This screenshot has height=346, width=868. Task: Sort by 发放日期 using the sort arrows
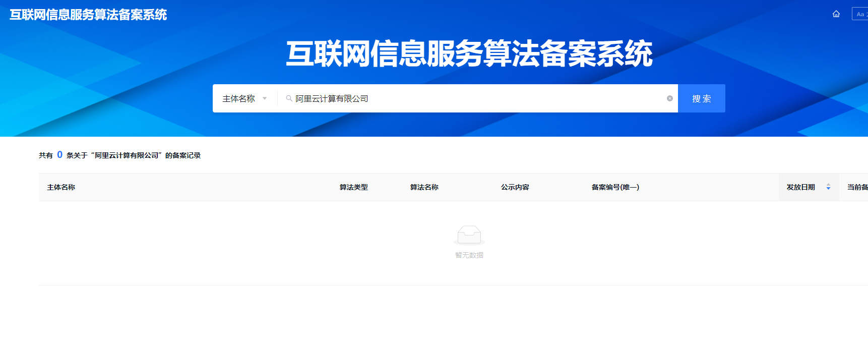[x=828, y=187]
